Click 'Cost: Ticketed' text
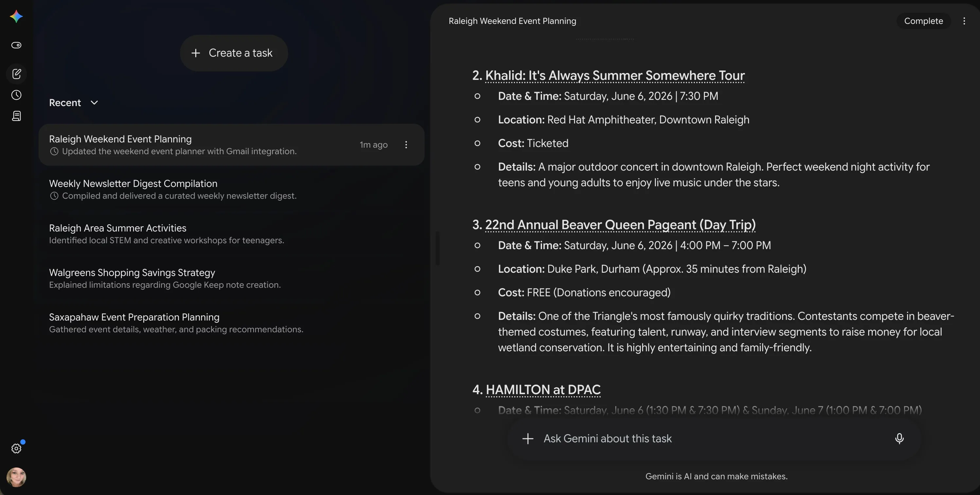Image resolution: width=980 pixels, height=495 pixels. (533, 143)
